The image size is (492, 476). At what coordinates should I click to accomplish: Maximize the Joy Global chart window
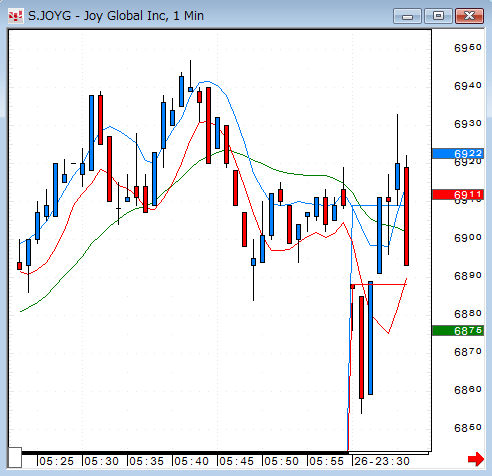point(438,16)
